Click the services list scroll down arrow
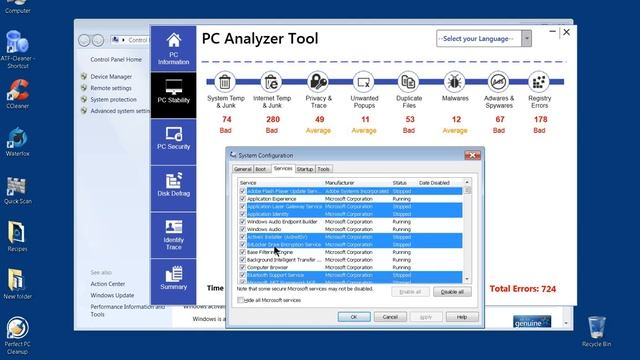640x360 pixels. (467, 279)
